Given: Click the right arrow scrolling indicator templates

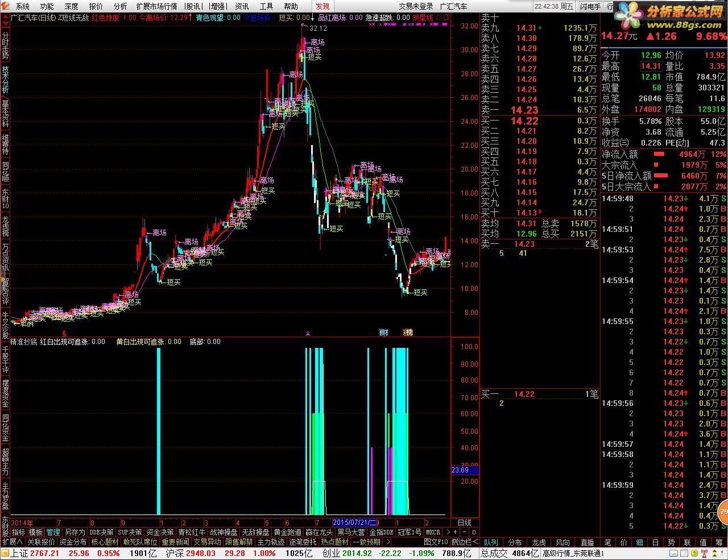Looking at the screenshot, I should (448, 533).
